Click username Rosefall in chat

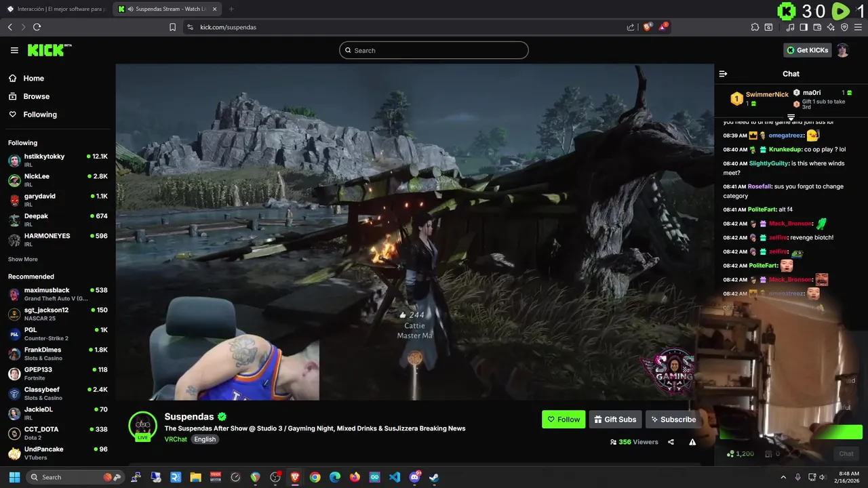pos(759,186)
